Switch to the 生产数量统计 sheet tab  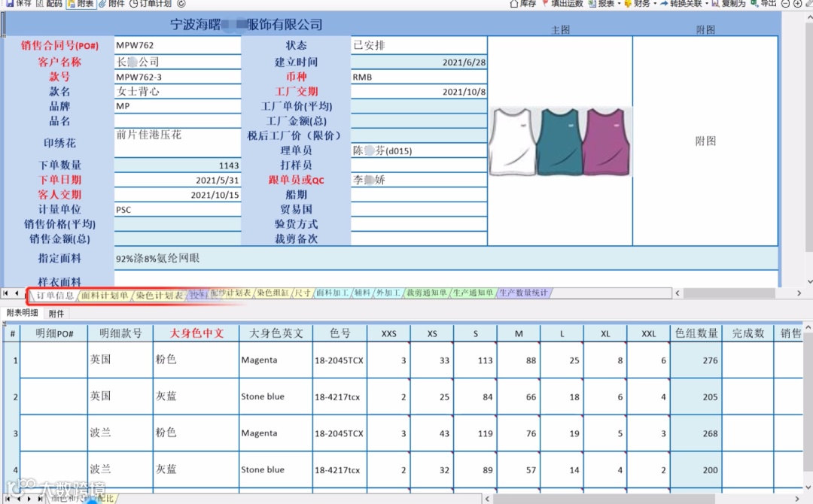[x=523, y=293]
